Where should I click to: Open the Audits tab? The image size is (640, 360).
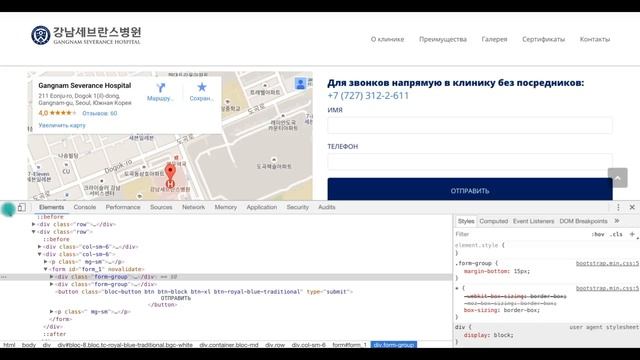click(x=327, y=207)
